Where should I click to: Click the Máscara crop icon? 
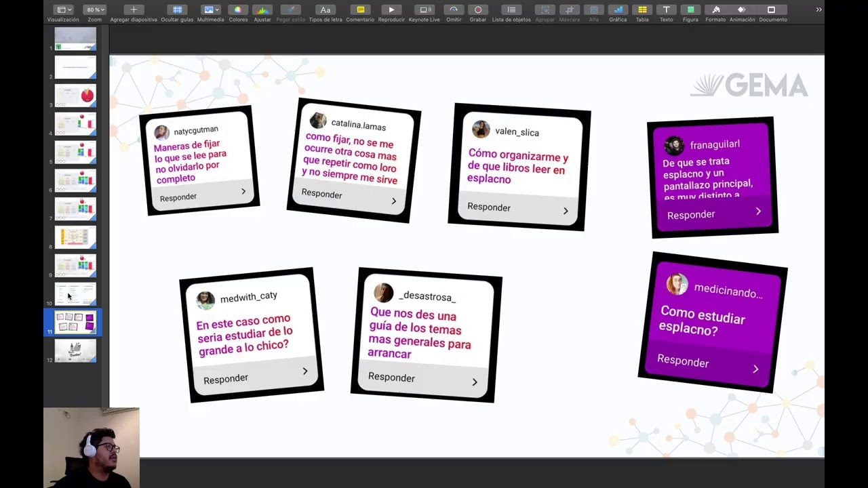[570, 9]
